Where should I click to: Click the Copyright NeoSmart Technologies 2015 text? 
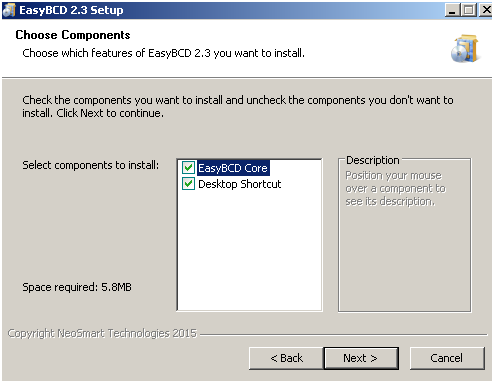[x=102, y=333]
